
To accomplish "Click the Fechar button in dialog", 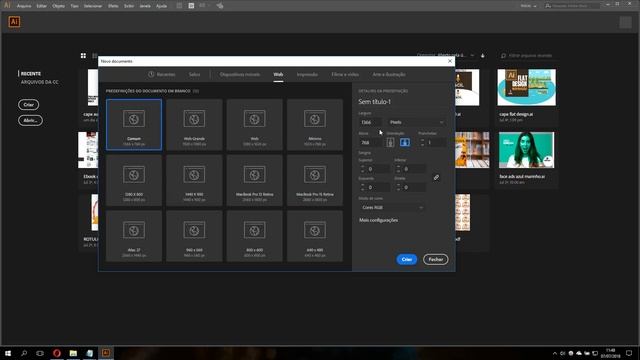I will [x=436, y=259].
